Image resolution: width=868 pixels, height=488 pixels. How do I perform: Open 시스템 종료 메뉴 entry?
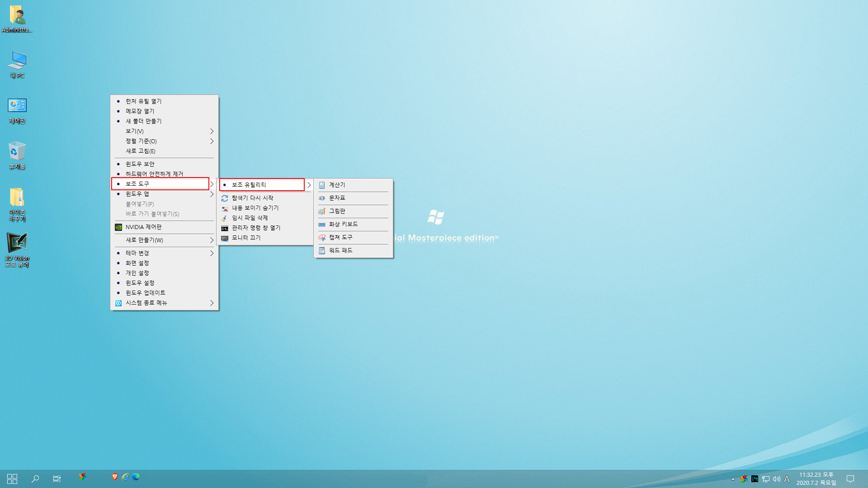[x=164, y=303]
